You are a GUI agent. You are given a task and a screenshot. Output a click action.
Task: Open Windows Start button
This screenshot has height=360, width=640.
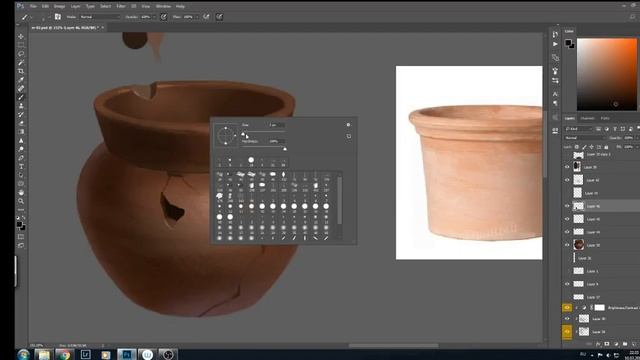point(23,354)
